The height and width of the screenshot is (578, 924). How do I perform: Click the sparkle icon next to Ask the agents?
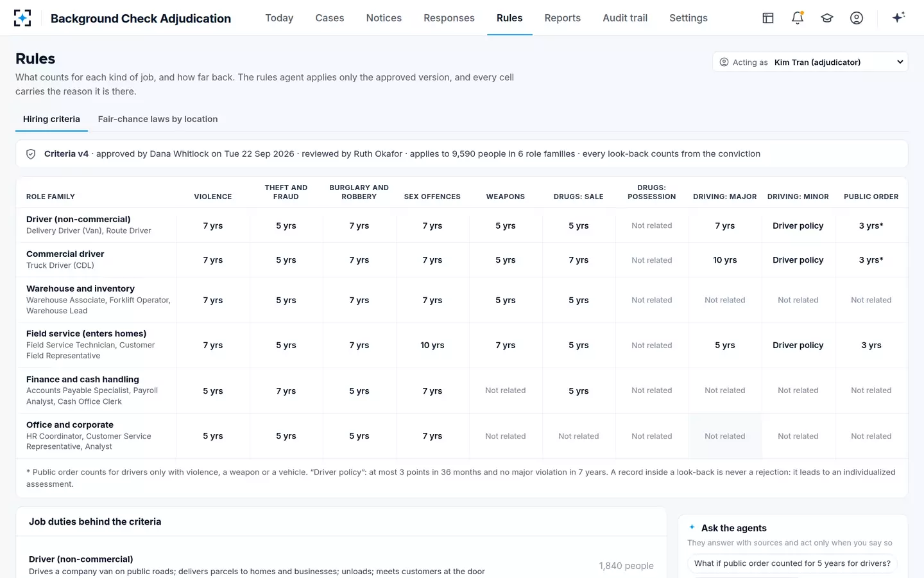(x=692, y=527)
